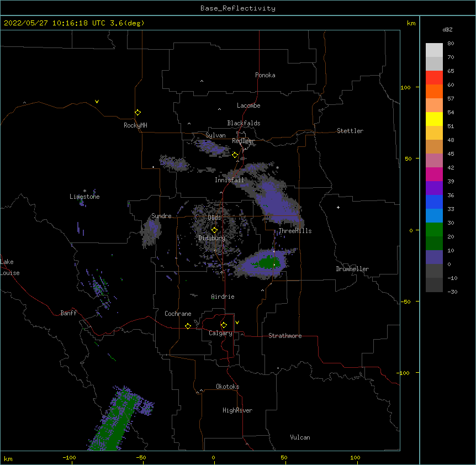Viewport: 476px width, 465px height.
Task: Click the 65 value in dBZ legend
Action: [x=451, y=71]
